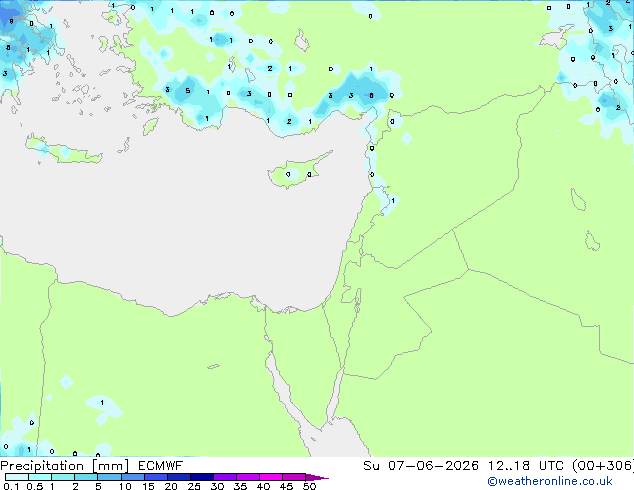634x490 pixels.
Task: Click the legend swatch between 20 and 25
Action: tap(179, 477)
